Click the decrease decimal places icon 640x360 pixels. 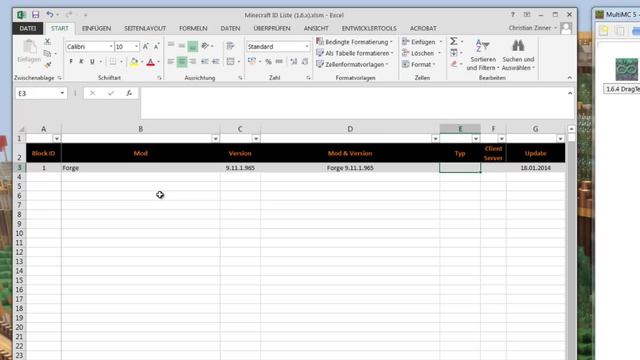pos(304,62)
